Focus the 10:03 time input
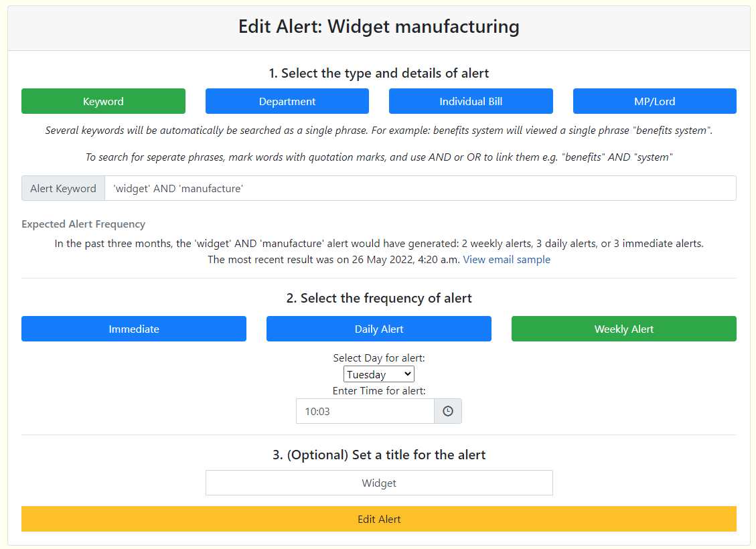756x549 pixels. click(x=365, y=411)
